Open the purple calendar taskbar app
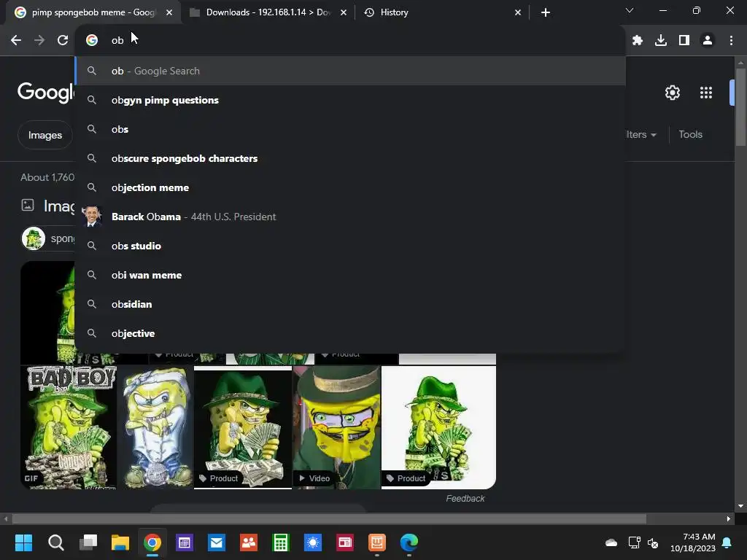This screenshot has width=747, height=560. [185, 542]
